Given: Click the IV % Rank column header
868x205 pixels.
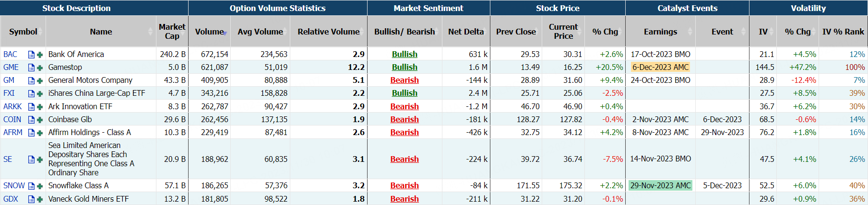Looking at the screenshot, I should click(x=843, y=32).
